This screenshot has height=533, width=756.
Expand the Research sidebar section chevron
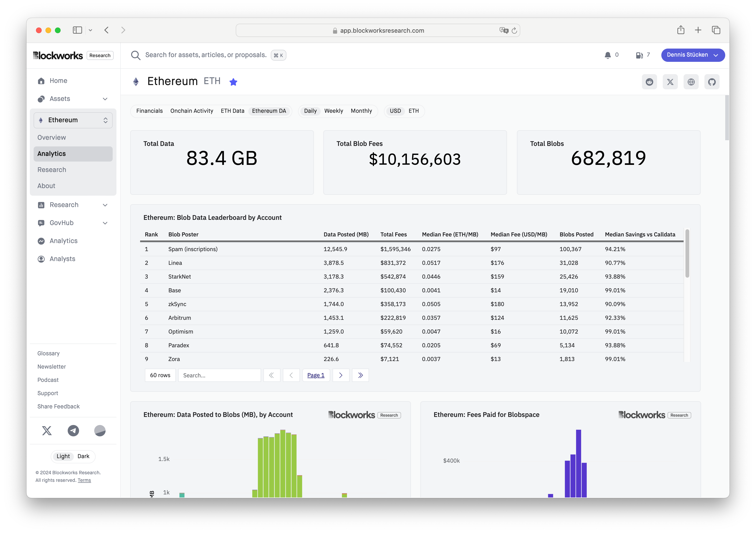(x=105, y=205)
